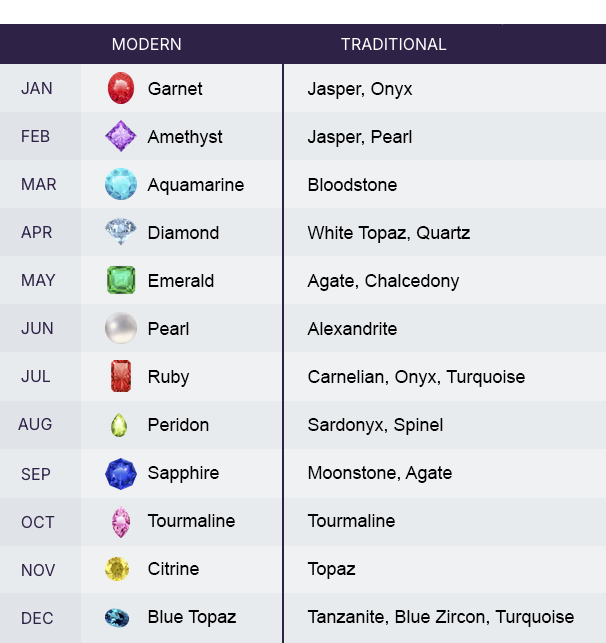This screenshot has height=643, width=606.
Task: Select the purple Amethyst gem icon
Action: 121,136
